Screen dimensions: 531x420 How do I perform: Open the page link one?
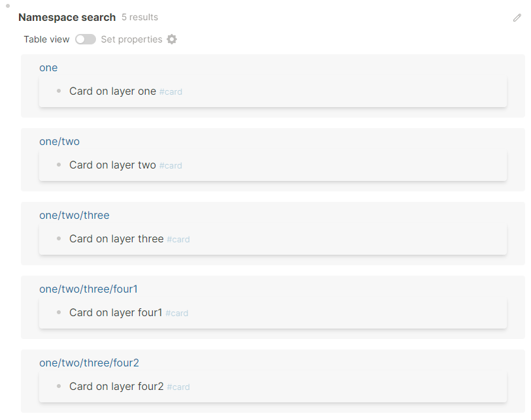pyautogui.click(x=48, y=67)
